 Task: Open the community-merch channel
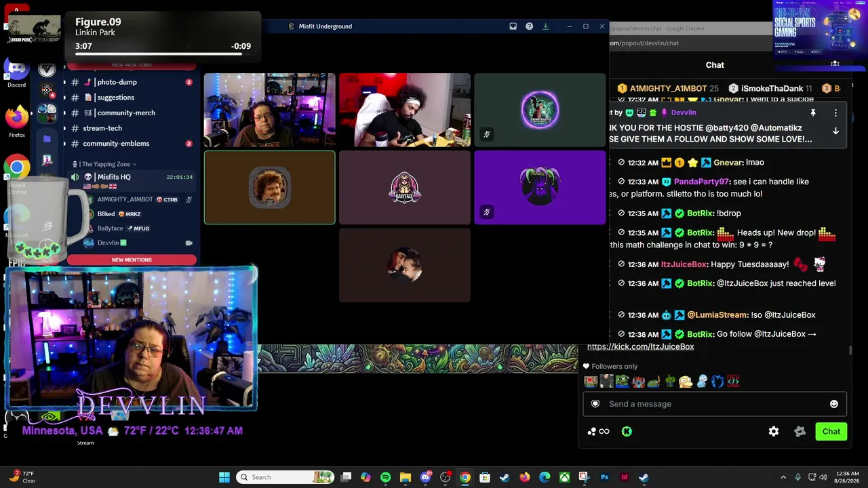tap(131, 113)
